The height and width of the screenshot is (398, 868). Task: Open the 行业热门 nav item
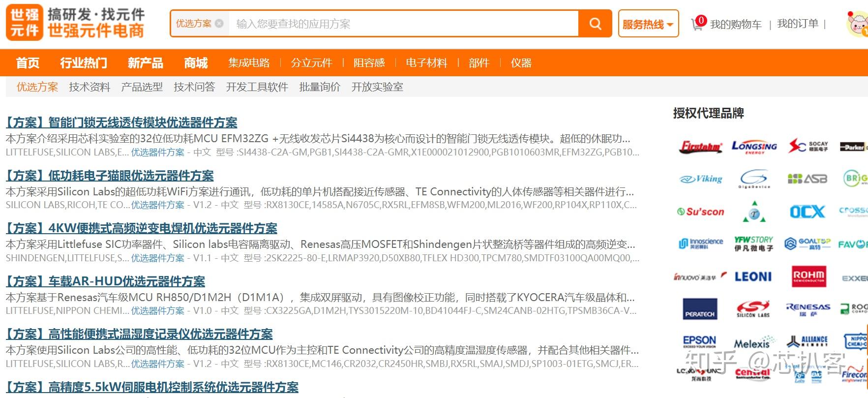pyautogui.click(x=83, y=62)
